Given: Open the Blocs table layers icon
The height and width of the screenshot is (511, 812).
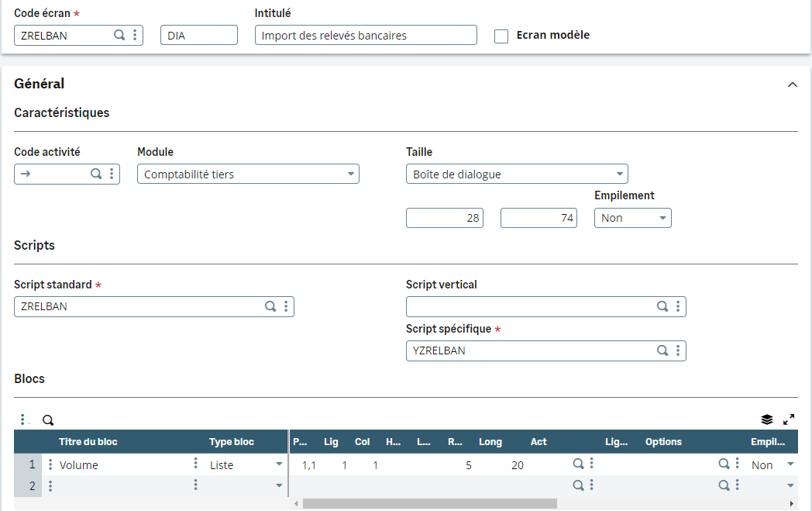Looking at the screenshot, I should [767, 420].
